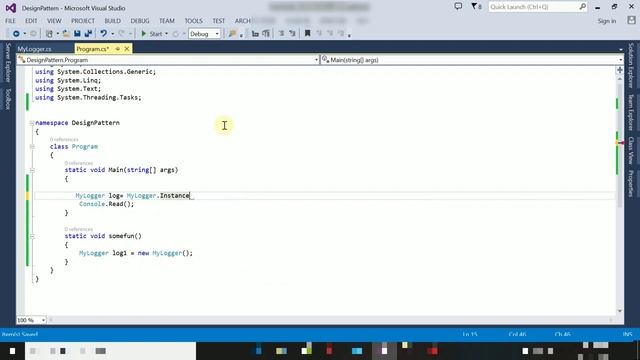
Task: Open the Undo history dropdown arrow
Action: [113, 34]
